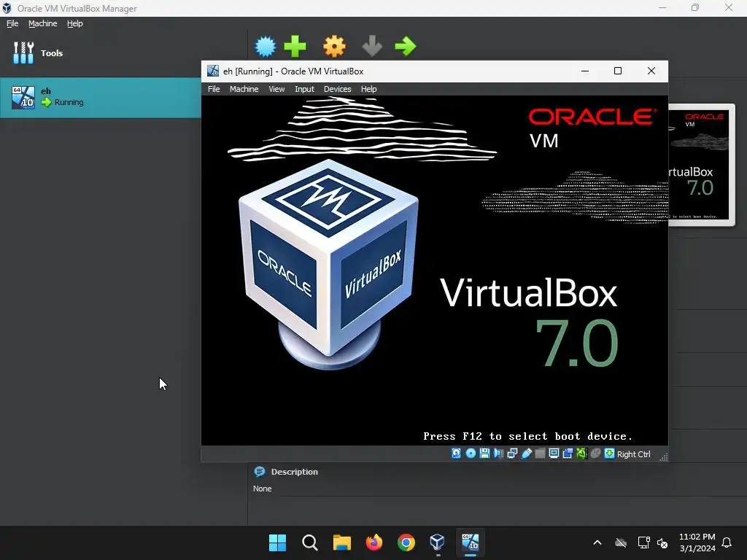Open Devices menu in VM window
The image size is (747, 560).
click(x=337, y=89)
